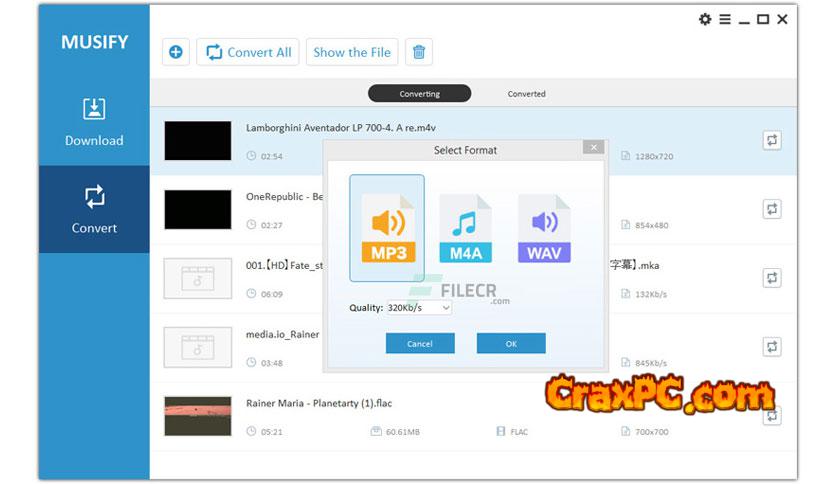Open the Download section in sidebar
This screenshot has height=484, width=836.
pos(94,122)
